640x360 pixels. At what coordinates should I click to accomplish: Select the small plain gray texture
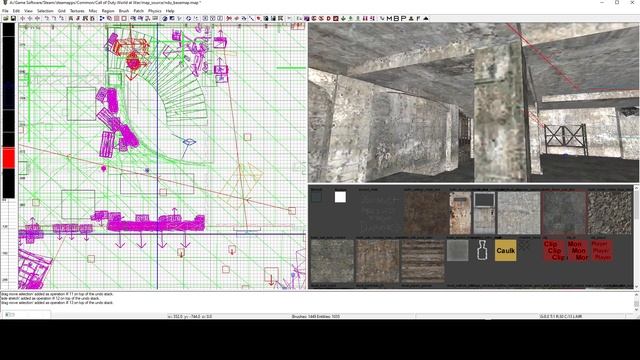[457, 250]
